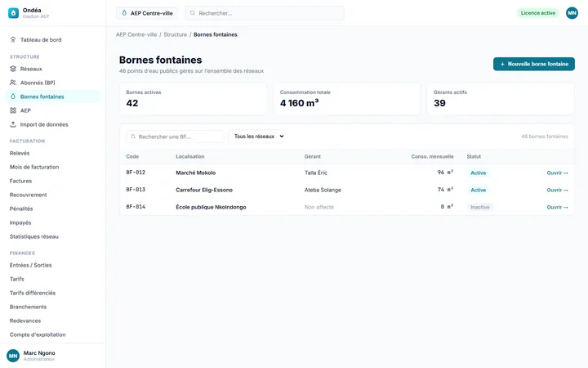Go to AEP Centre-ville breadcrumb
Viewport: 588px width, 368px height.
coord(136,34)
